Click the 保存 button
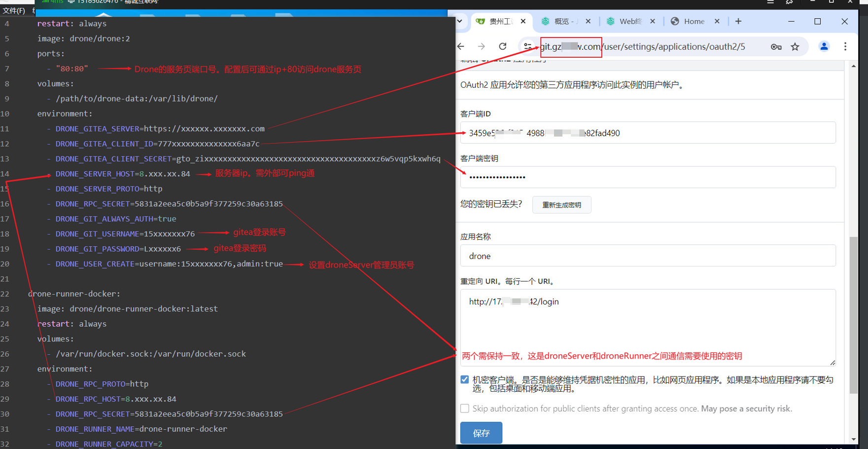The image size is (868, 449). click(481, 433)
